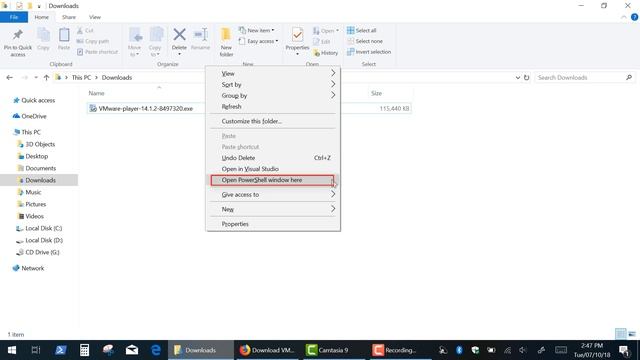Open recent locations dropdown arrow

click(x=36, y=78)
